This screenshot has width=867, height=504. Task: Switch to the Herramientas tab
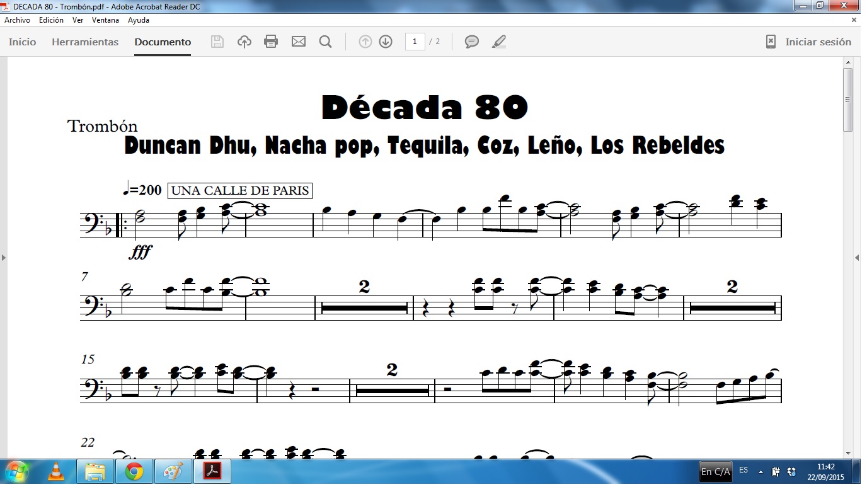pos(85,42)
